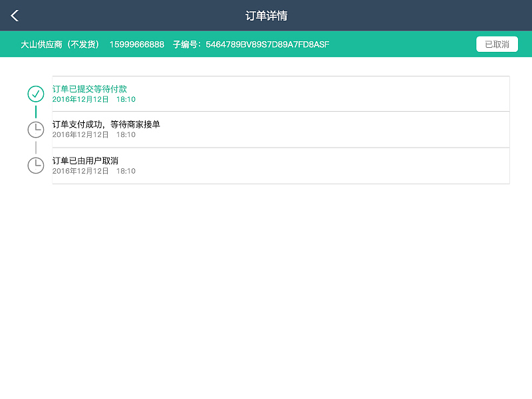Click the 订单详情 page title
Viewport: 532px width, 399px height.
tap(266, 15)
